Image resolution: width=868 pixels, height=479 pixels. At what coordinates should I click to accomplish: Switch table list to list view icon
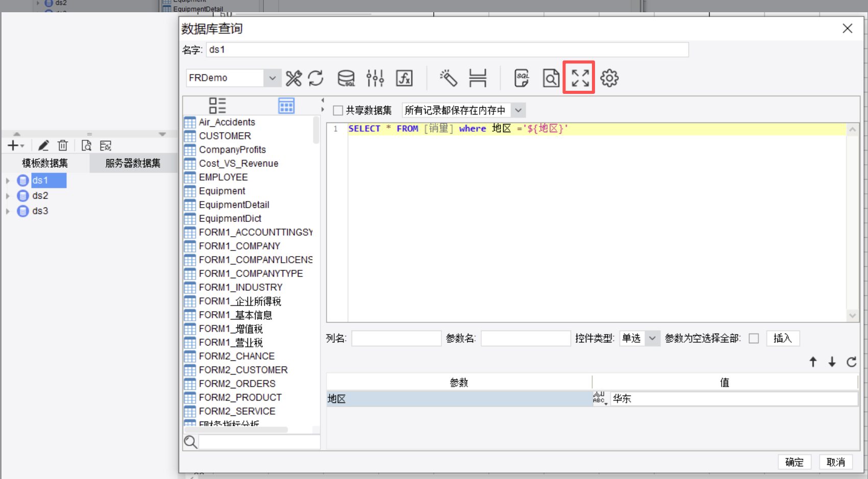(x=217, y=106)
